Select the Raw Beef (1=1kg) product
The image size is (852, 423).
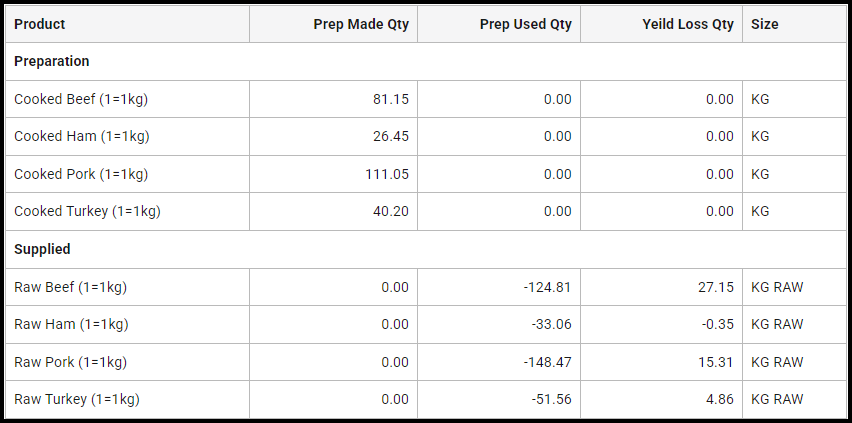coord(70,287)
